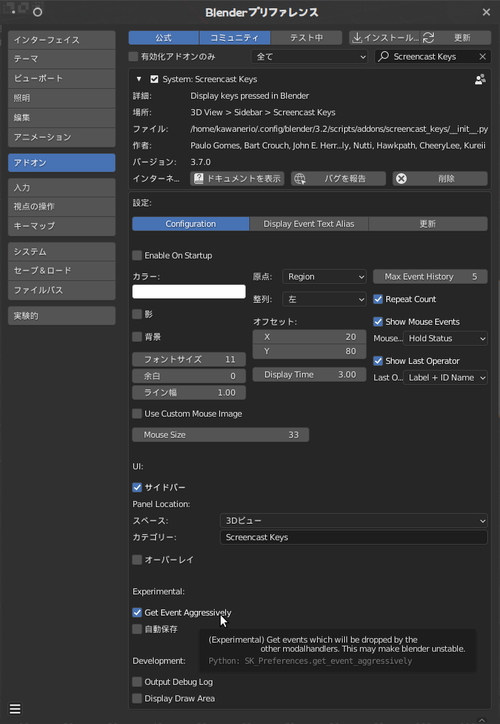
Task: Enable Display Draw Area
Action: (137, 699)
